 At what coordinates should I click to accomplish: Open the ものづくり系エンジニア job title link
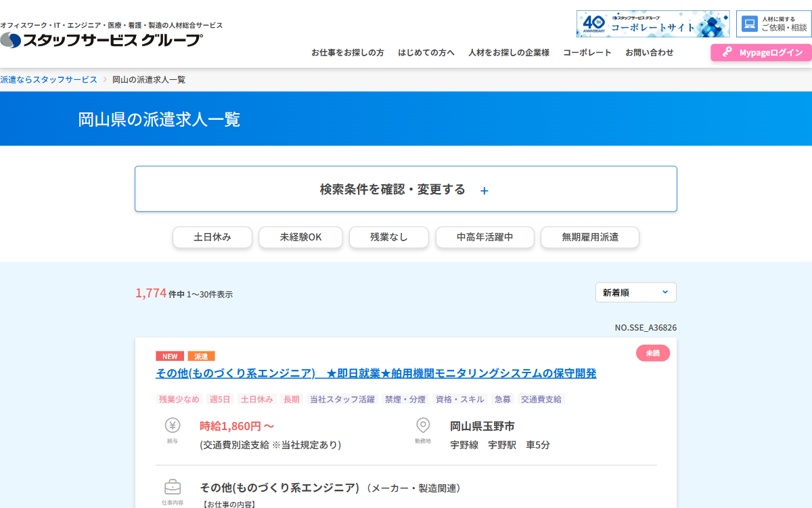point(376,373)
